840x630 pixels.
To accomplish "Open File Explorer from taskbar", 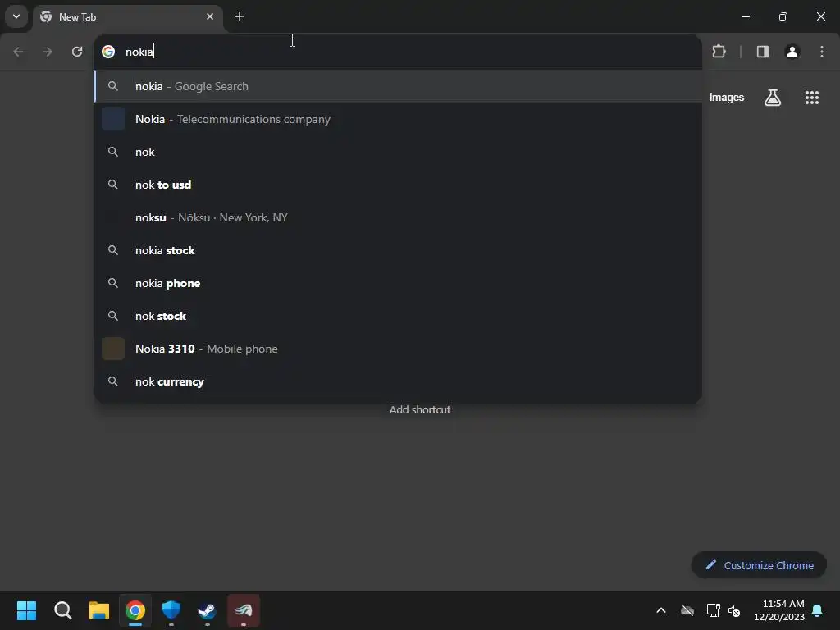I will [x=99, y=610].
